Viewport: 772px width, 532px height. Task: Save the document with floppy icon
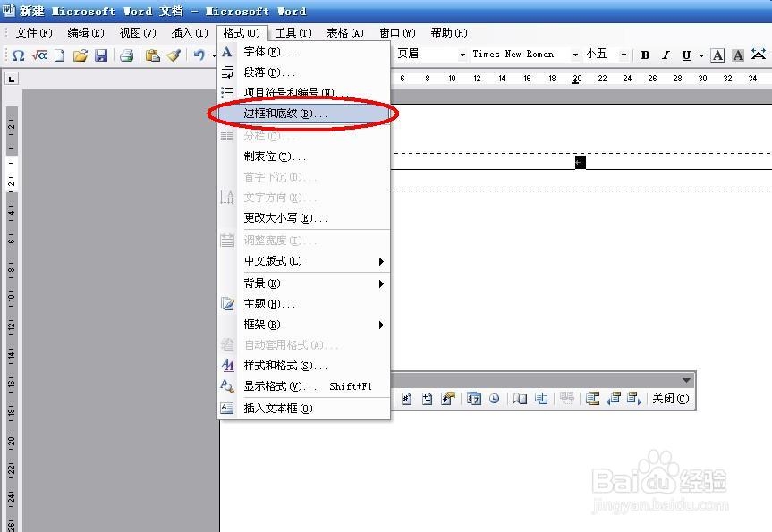[101, 55]
